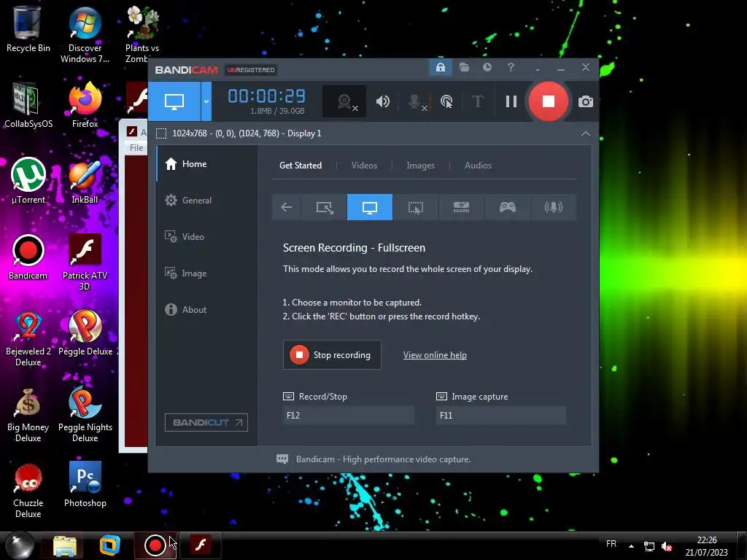Click the Bandicam taskbar button
747x560 pixels.
click(155, 545)
